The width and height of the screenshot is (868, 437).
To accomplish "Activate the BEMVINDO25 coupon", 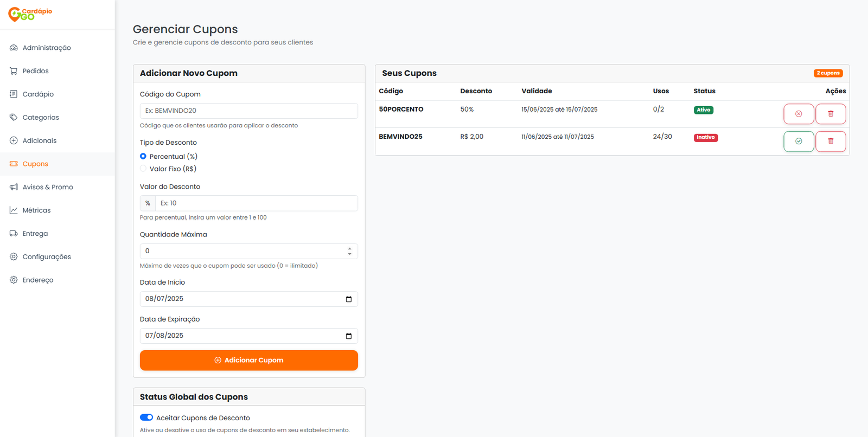I will point(798,142).
